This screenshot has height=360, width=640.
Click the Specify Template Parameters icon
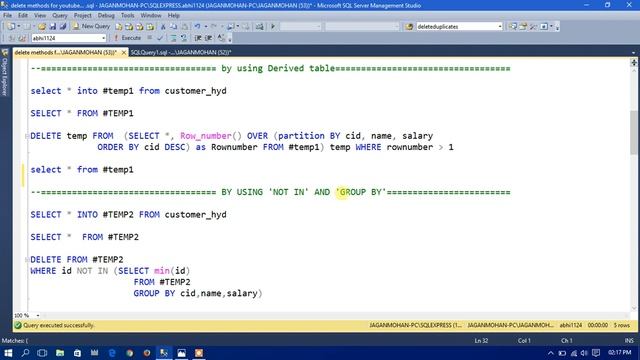222,38
